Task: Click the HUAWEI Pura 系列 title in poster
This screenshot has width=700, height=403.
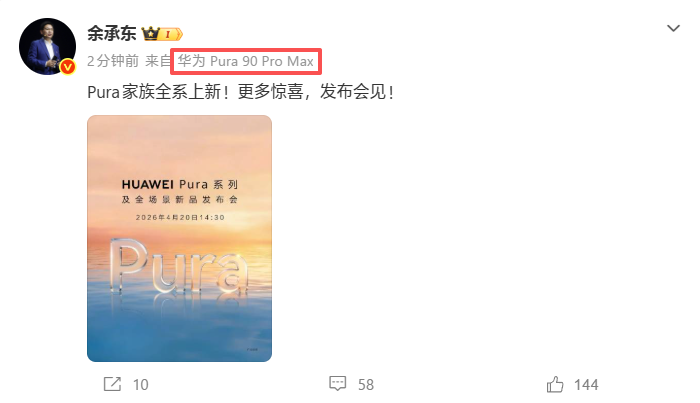Action: [x=179, y=184]
